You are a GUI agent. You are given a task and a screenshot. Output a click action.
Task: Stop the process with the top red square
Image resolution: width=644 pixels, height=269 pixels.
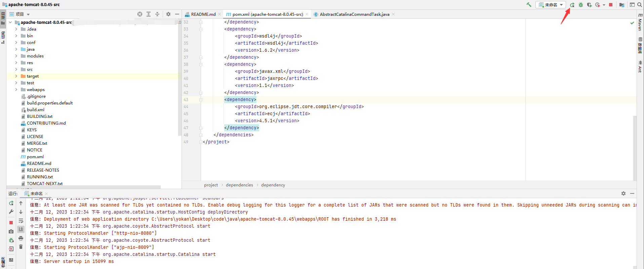point(611,5)
